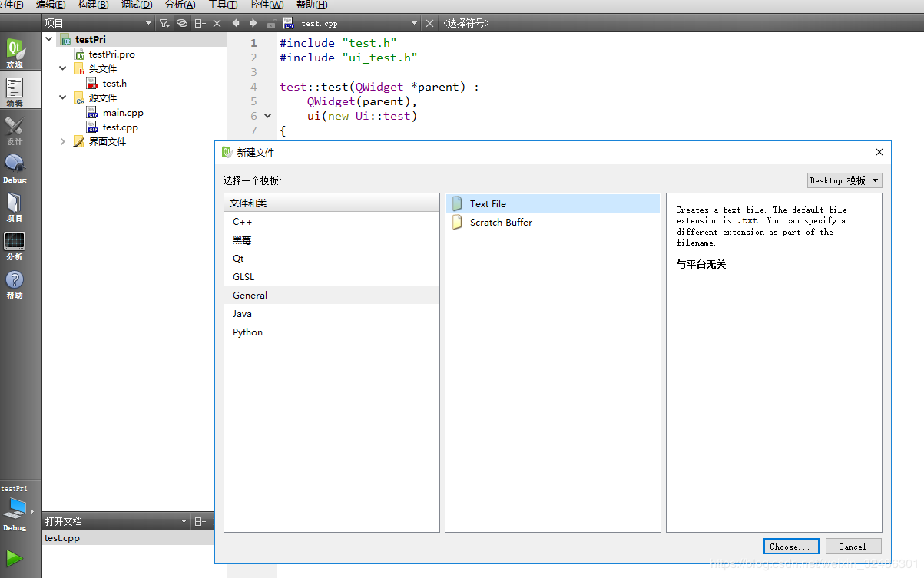Open the 工具(T) menu
The height and width of the screenshot is (578, 924).
coord(223,5)
